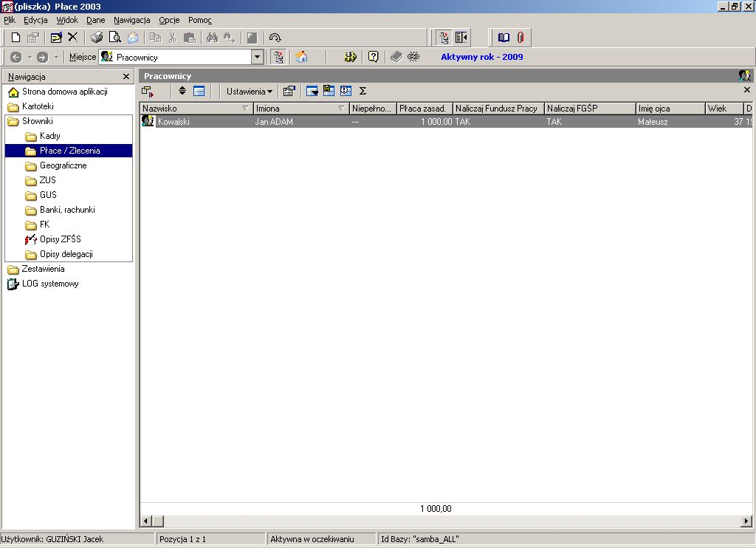This screenshot has height=548, width=756.
Task: Click the Paste clipboard icon
Action: click(190, 38)
